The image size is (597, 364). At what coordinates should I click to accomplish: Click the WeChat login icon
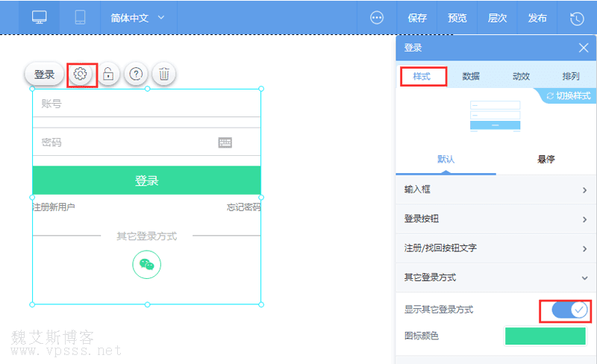click(147, 264)
